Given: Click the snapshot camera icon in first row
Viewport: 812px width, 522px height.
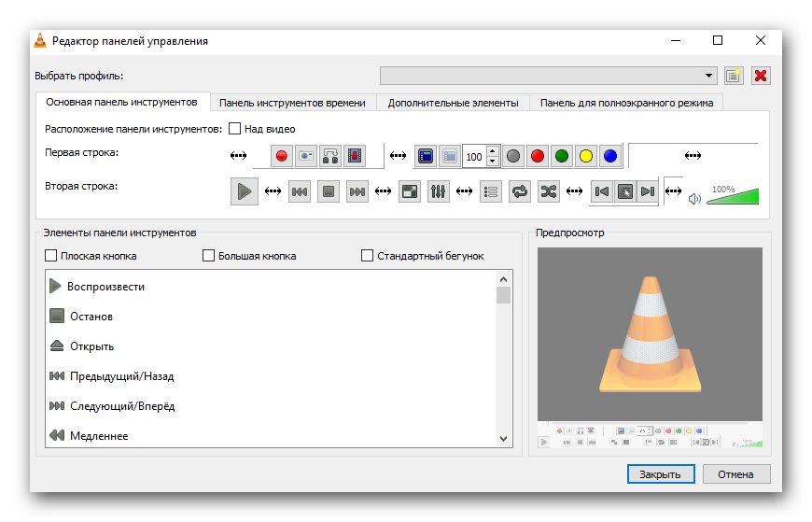Looking at the screenshot, I should 306,156.
